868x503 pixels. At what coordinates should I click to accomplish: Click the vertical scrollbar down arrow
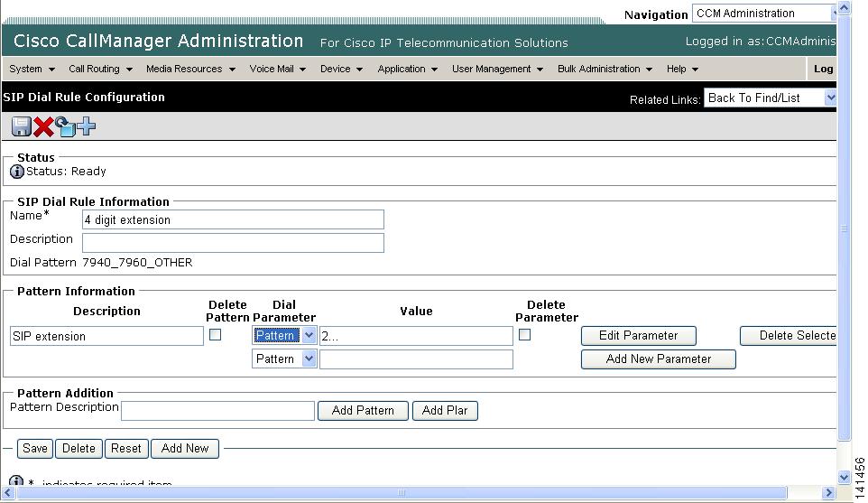pos(844,477)
